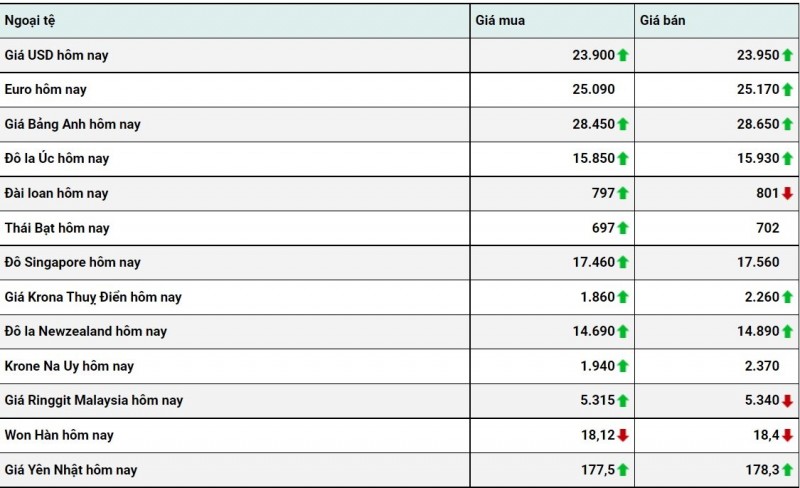800x488 pixels.
Task: Click the green arrow next to Bảng Anh sell price 28.650
Action: point(787,124)
